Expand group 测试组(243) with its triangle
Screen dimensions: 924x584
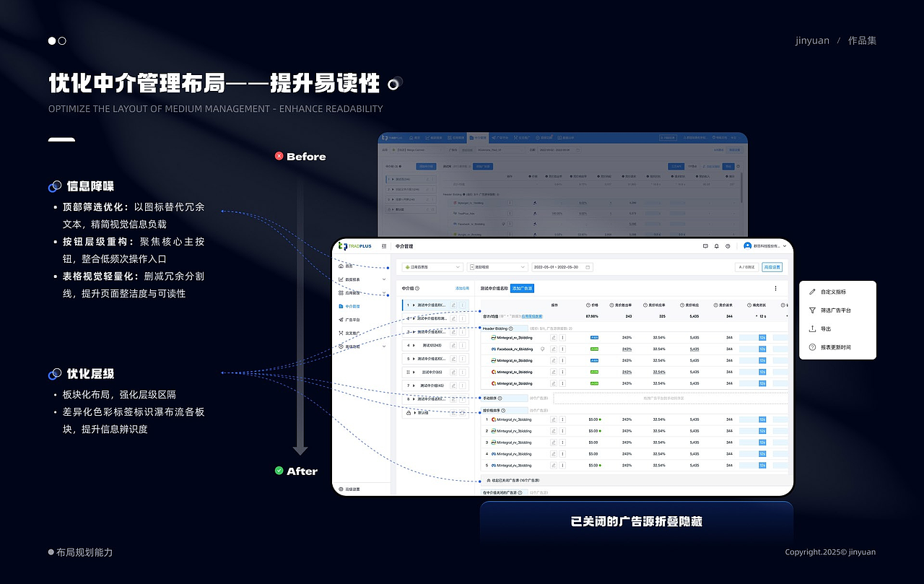pyautogui.click(x=414, y=345)
